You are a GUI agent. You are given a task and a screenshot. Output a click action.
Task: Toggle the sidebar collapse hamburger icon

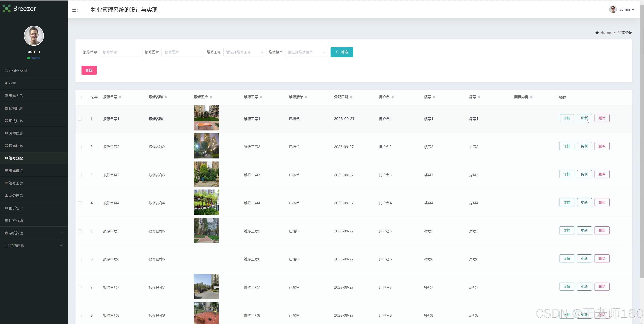tap(75, 10)
